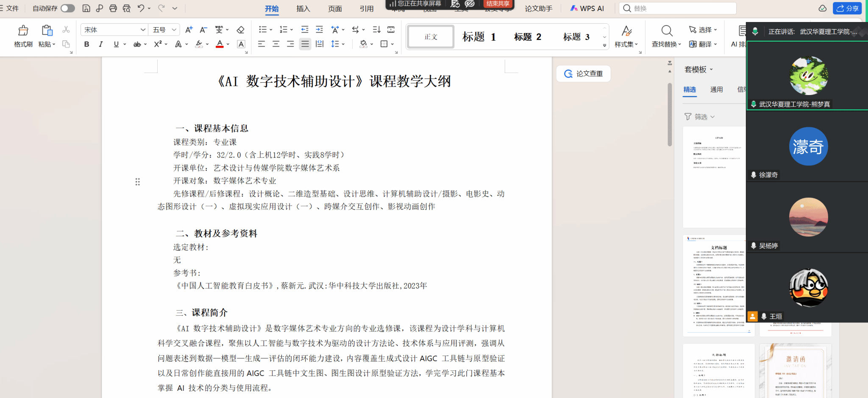The height and width of the screenshot is (398, 868).
Task: Click the clear formatting eraser icon
Action: point(241,30)
